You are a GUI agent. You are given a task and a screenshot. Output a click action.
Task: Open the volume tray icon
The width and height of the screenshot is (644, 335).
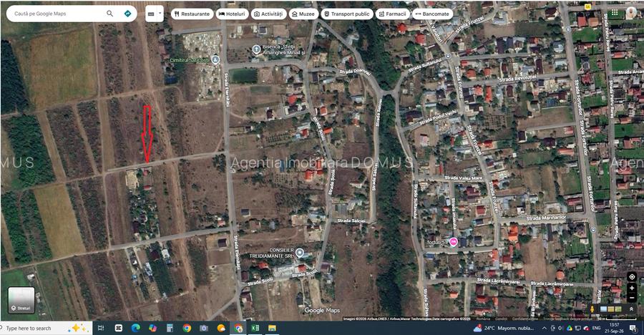pos(560,328)
